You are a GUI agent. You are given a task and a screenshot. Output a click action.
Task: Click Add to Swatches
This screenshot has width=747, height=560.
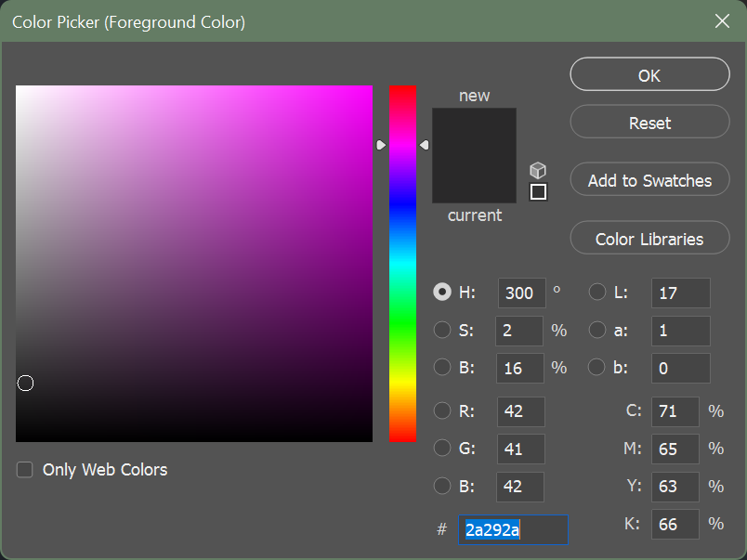point(649,179)
